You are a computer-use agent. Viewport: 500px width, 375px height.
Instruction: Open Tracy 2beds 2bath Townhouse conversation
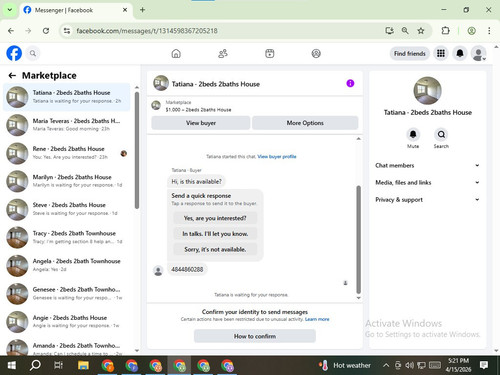67,237
